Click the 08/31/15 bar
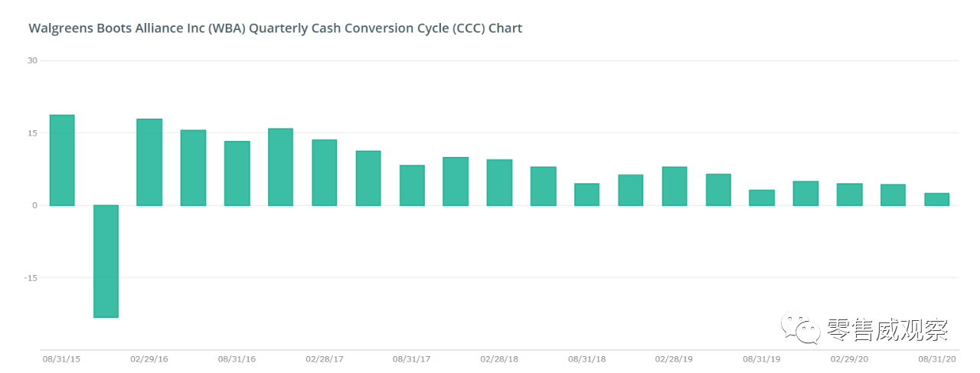980x373 pixels. 62,160
